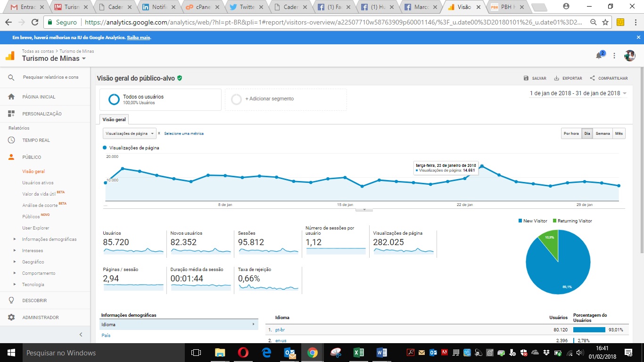Click the Tempo Real clock icon
The height and width of the screenshot is (362, 644).
point(11,140)
